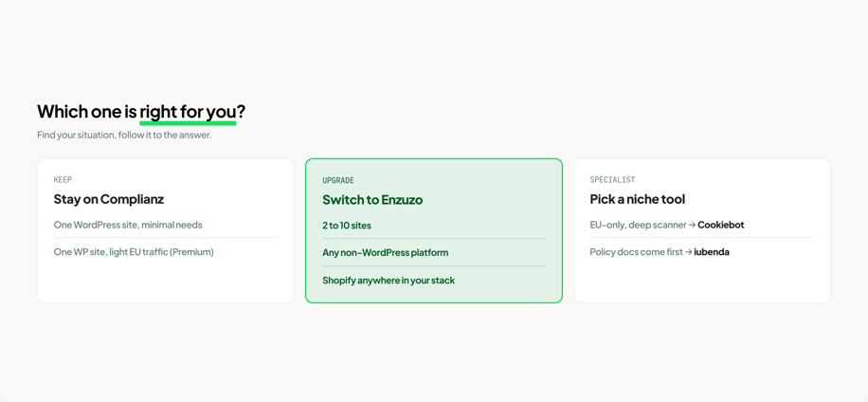The width and height of the screenshot is (868, 402).
Task: Click the iubenda link
Action: coord(712,252)
